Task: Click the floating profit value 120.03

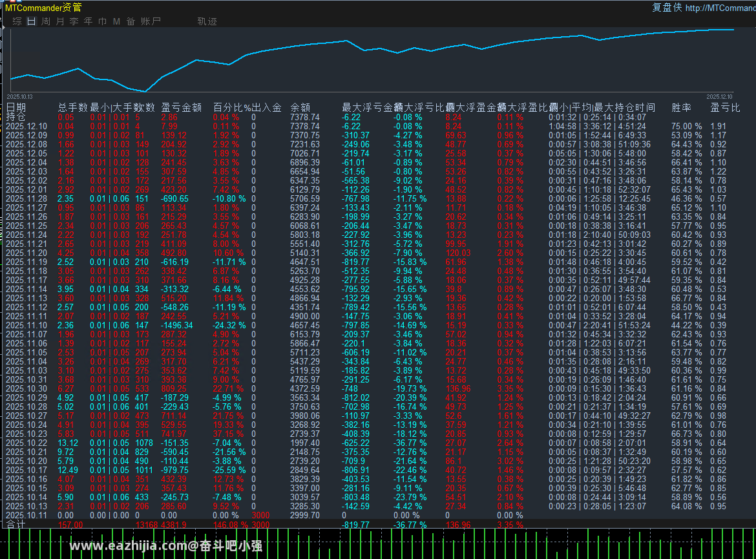Action: point(458,253)
